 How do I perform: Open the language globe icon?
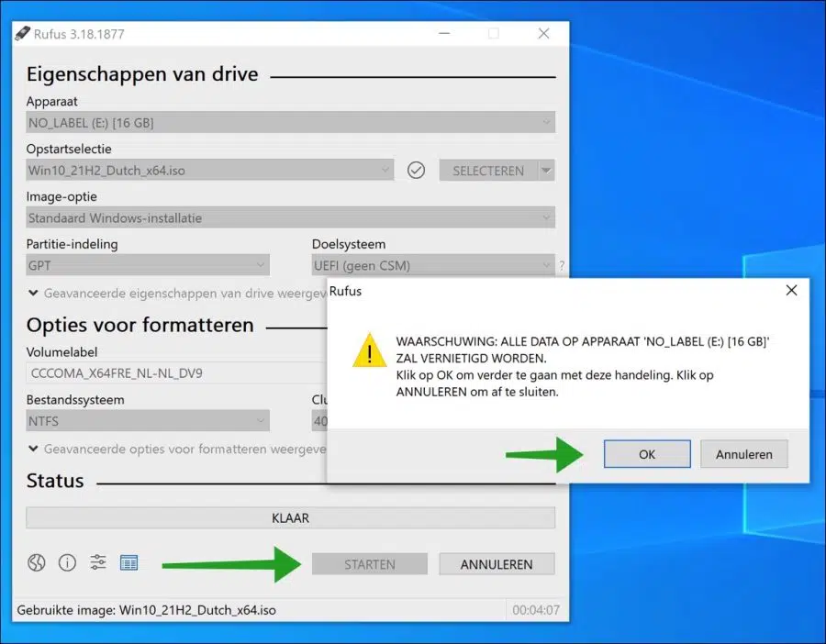[x=37, y=563]
